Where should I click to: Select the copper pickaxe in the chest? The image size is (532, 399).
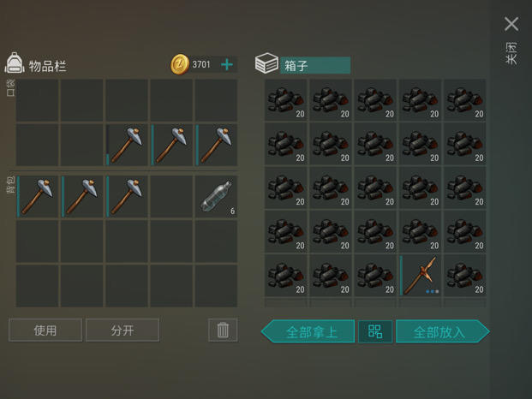420,275
